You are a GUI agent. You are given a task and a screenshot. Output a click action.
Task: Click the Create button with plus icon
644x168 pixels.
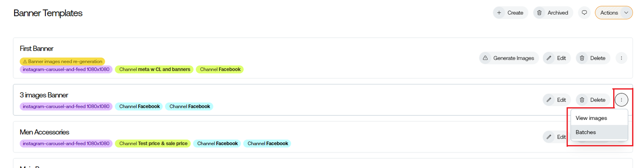[510, 13]
